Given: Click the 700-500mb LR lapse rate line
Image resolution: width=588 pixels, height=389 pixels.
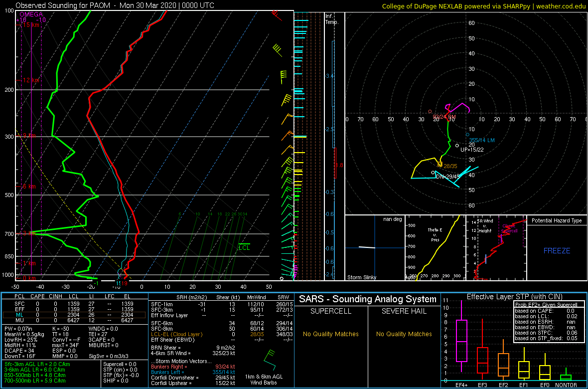Looking at the screenshot, I should (35, 381).
